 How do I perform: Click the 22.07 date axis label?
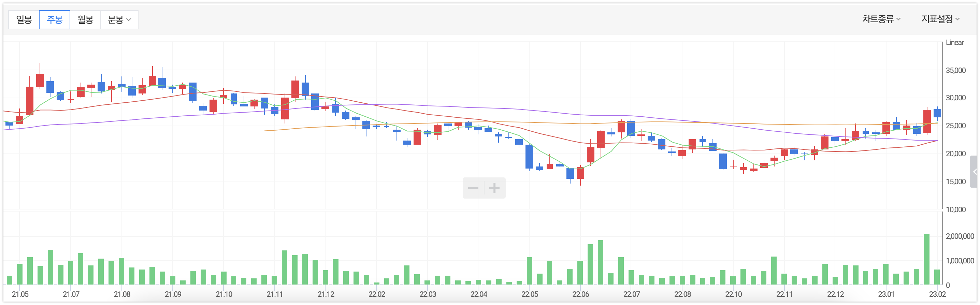click(632, 294)
